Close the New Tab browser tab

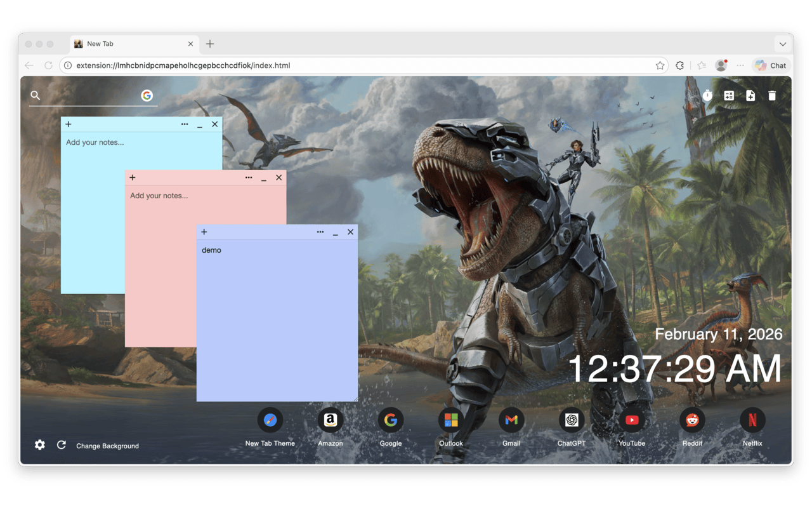190,44
